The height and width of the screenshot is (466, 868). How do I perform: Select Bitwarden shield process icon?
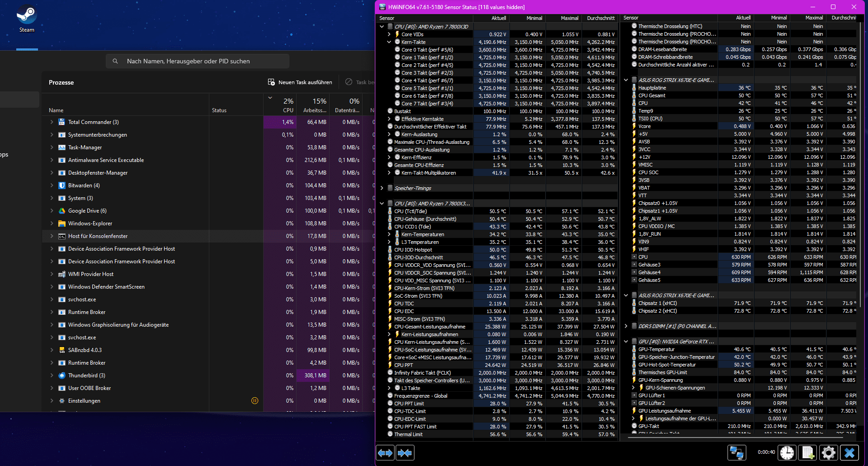pyautogui.click(x=62, y=185)
